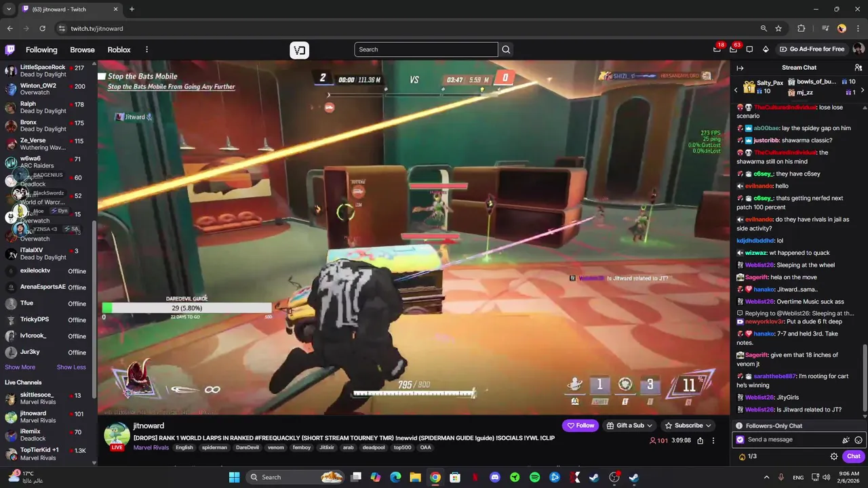Open the Subscribe dropdown button
This screenshot has width=868, height=488.
pyautogui.click(x=688, y=426)
